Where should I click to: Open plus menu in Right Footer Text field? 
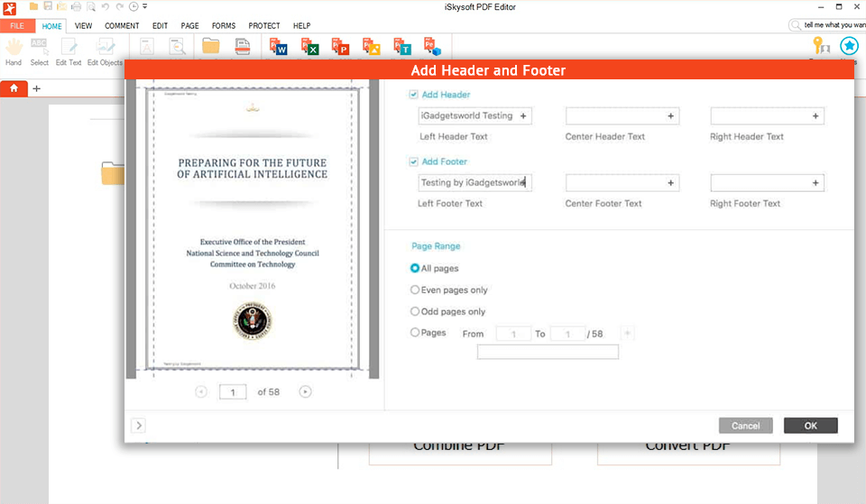pyautogui.click(x=815, y=183)
